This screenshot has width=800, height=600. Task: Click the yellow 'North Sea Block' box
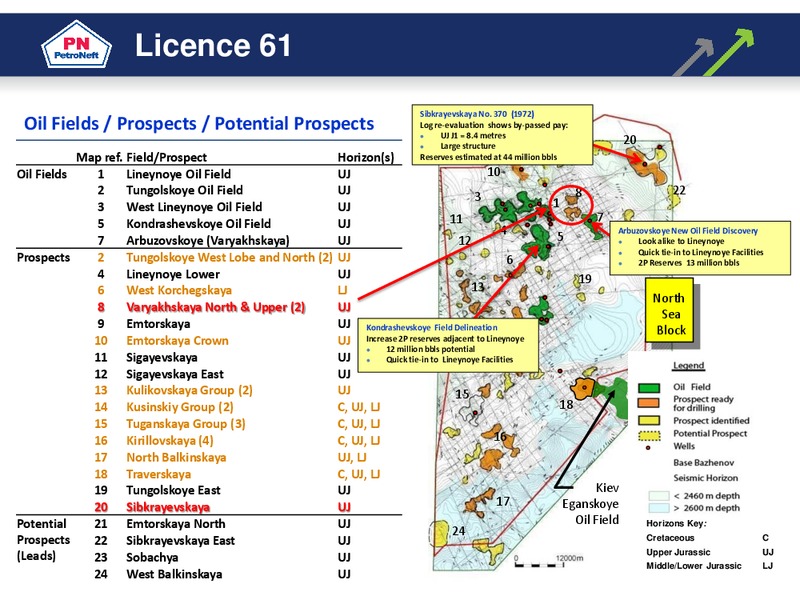669,310
